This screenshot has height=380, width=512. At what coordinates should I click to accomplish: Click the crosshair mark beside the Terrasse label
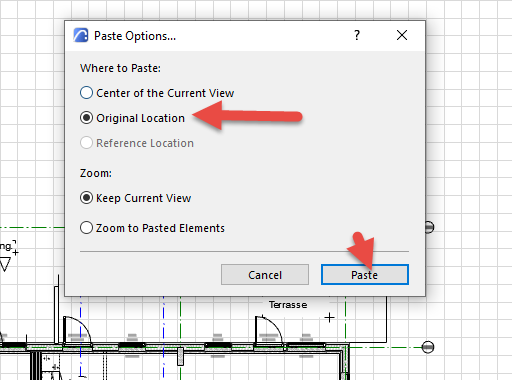click(329, 318)
